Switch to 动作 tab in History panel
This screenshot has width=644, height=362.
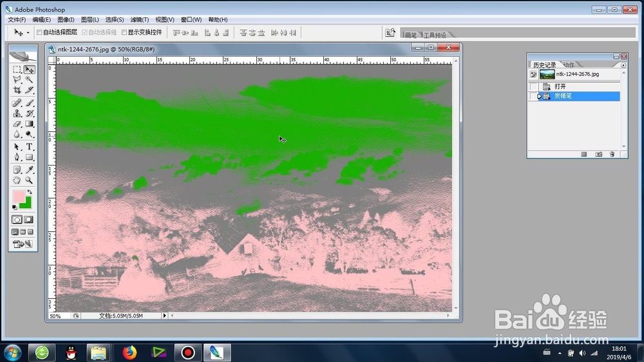click(569, 65)
